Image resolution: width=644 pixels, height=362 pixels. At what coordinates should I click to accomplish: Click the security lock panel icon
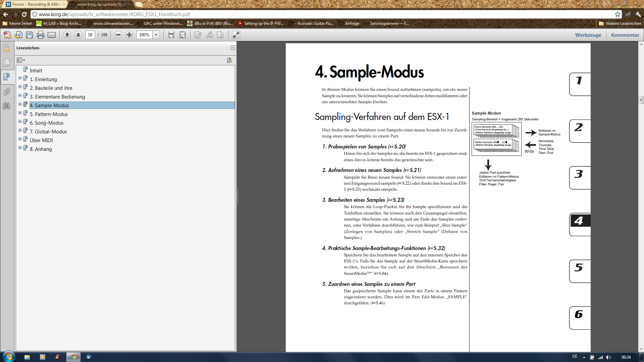click(6, 48)
